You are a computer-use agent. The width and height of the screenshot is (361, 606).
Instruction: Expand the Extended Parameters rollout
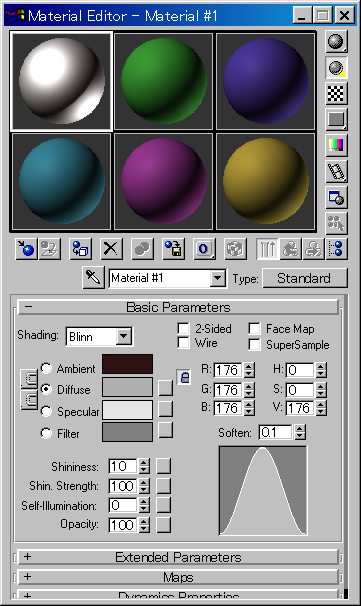point(178,557)
